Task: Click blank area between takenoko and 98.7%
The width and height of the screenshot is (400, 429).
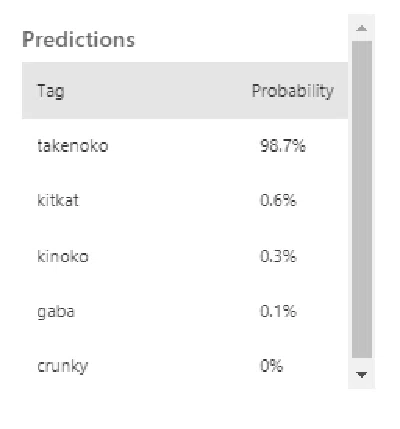Action: (x=184, y=146)
